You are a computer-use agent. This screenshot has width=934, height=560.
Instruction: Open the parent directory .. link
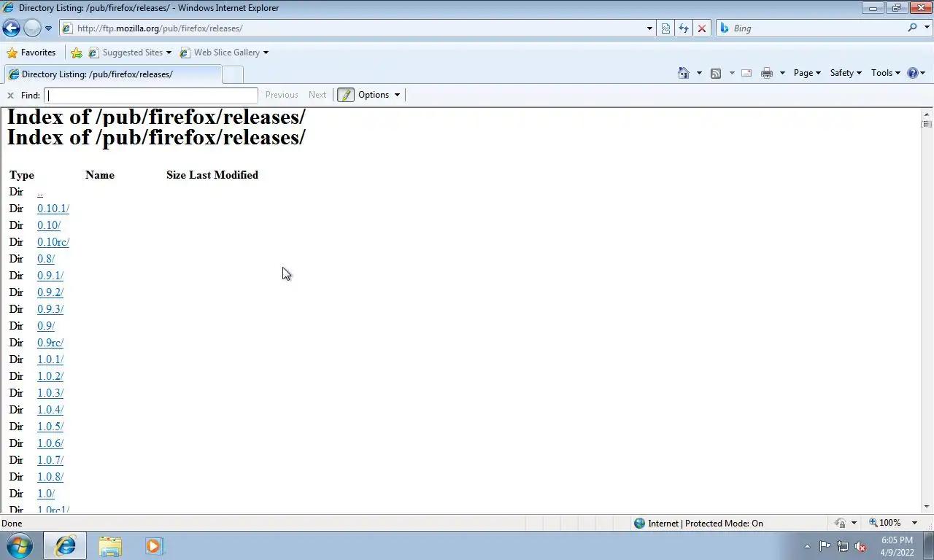tap(40, 192)
